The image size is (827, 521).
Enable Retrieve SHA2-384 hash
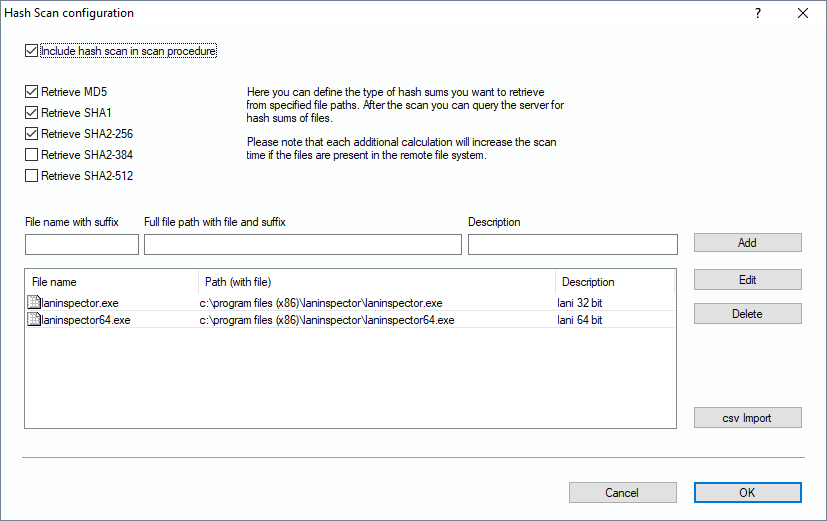(x=32, y=155)
